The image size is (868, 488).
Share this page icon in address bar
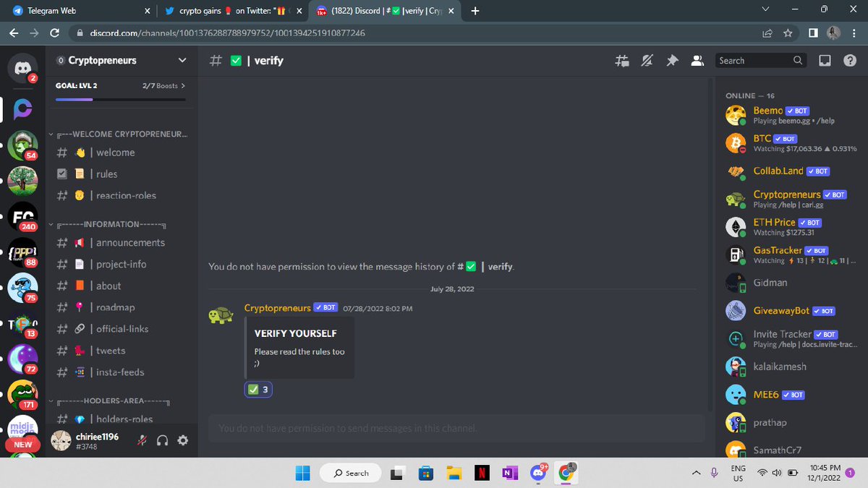point(767,33)
